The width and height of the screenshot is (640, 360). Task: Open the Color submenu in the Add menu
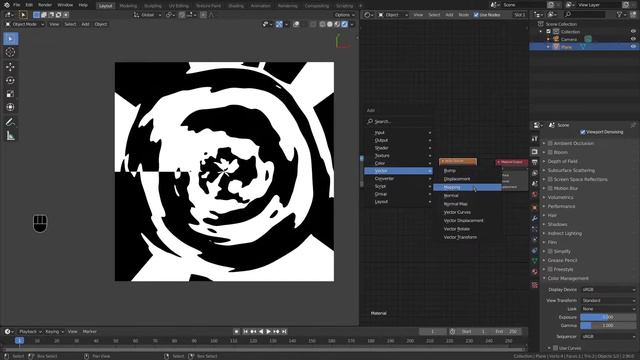[x=398, y=163]
